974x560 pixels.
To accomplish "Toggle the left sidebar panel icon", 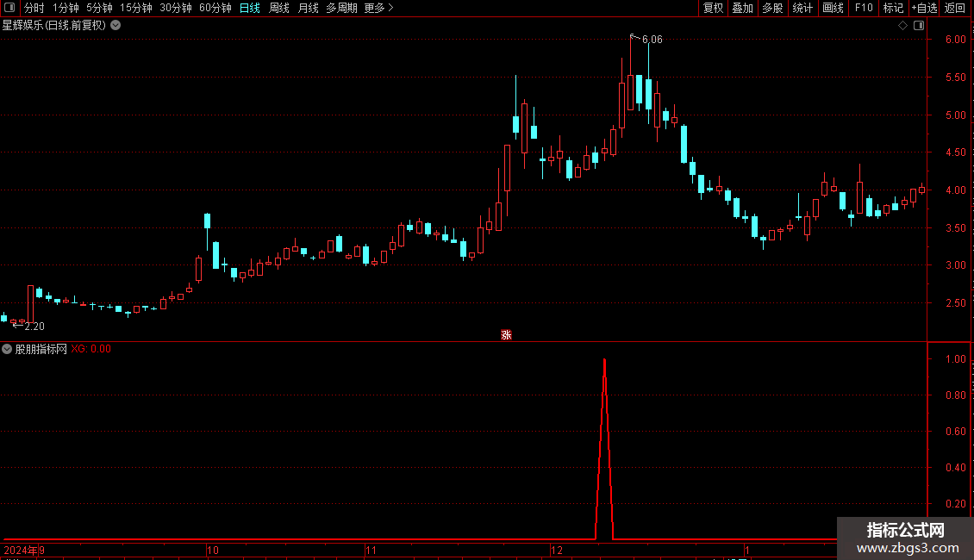I will coord(9,8).
